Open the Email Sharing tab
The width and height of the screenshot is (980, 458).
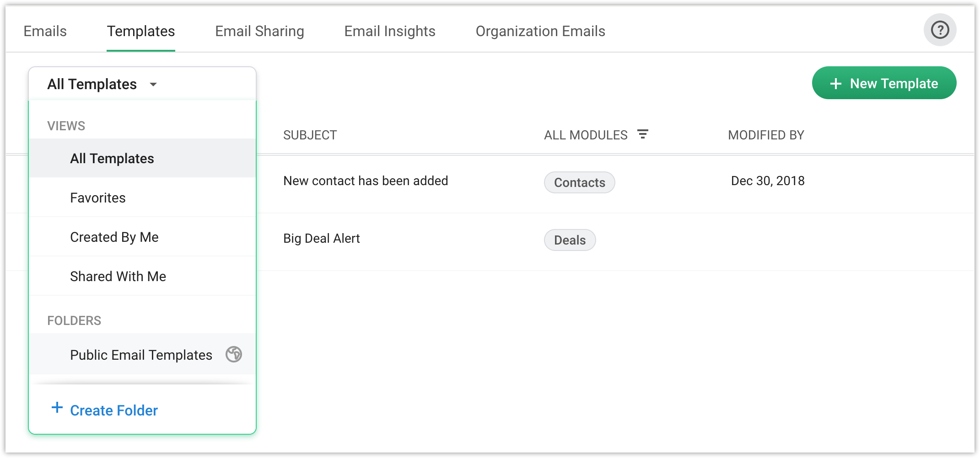tap(259, 31)
